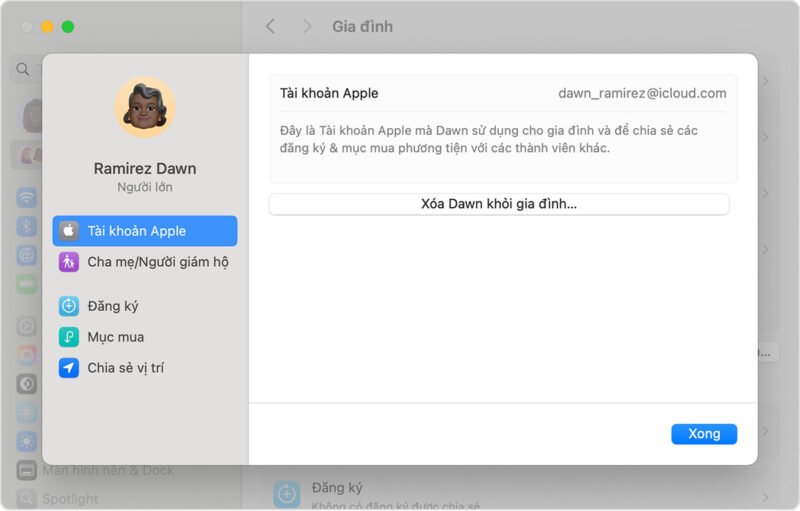Click the Đăng ký subscriptions icon

click(68, 306)
